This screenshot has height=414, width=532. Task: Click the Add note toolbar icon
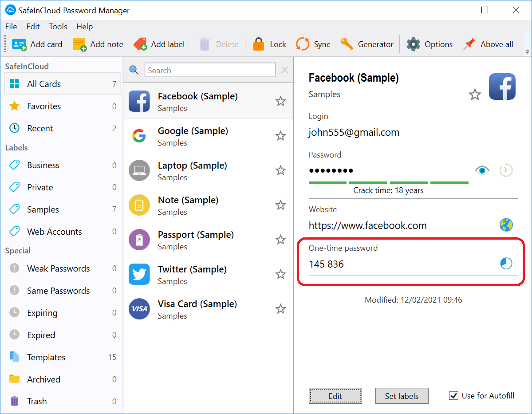pos(80,44)
